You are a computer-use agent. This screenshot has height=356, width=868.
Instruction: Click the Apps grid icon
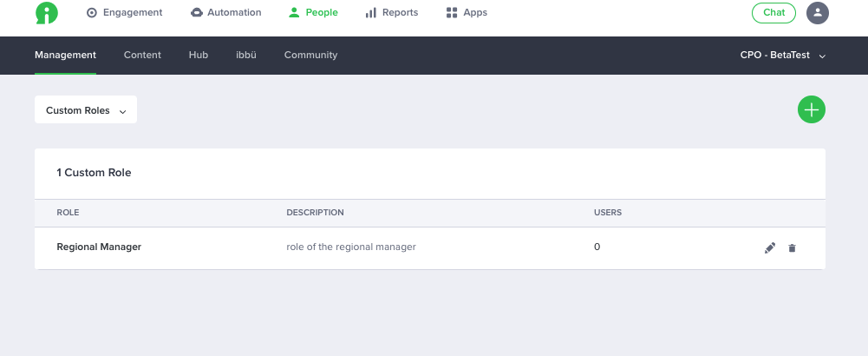click(x=452, y=13)
